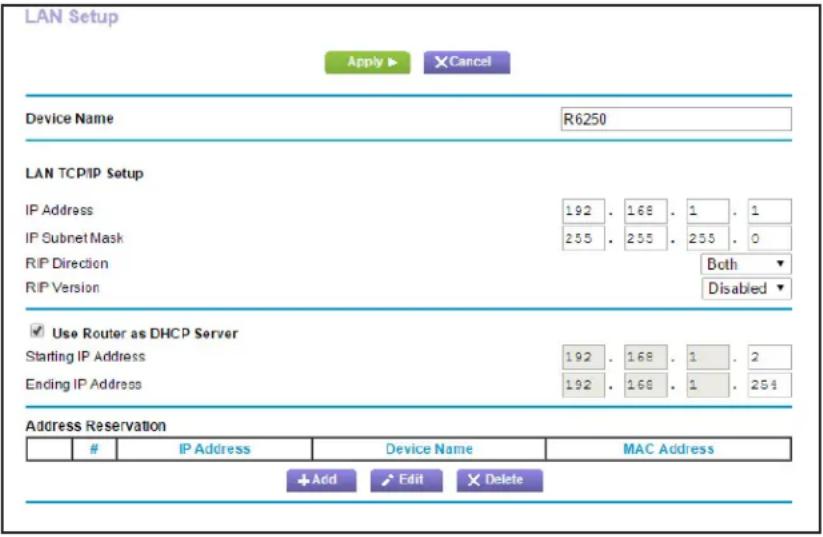823x537 pixels.
Task: Click the MAC Address column header
Action: coord(668,449)
